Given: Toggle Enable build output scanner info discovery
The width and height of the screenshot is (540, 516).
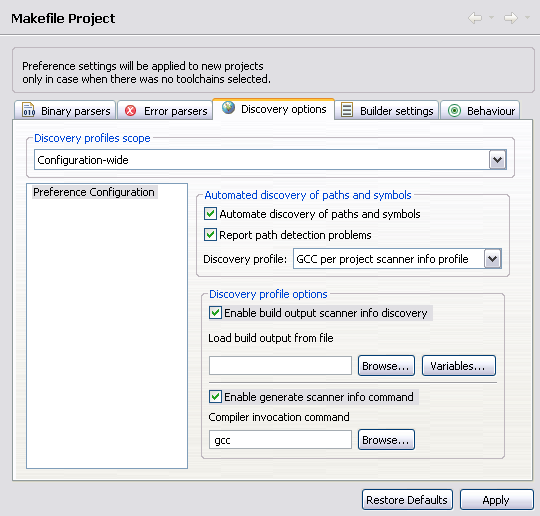Looking at the screenshot, I should [x=215, y=313].
